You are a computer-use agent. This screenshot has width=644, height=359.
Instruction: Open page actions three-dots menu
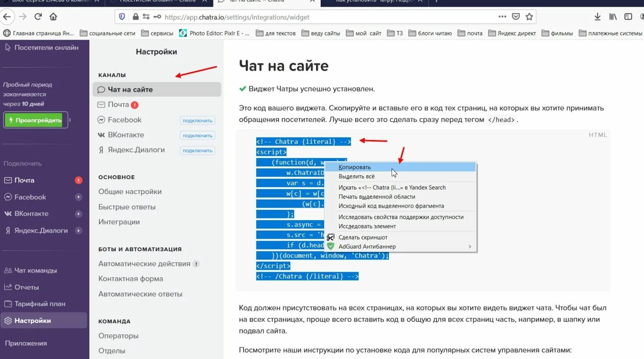point(502,17)
